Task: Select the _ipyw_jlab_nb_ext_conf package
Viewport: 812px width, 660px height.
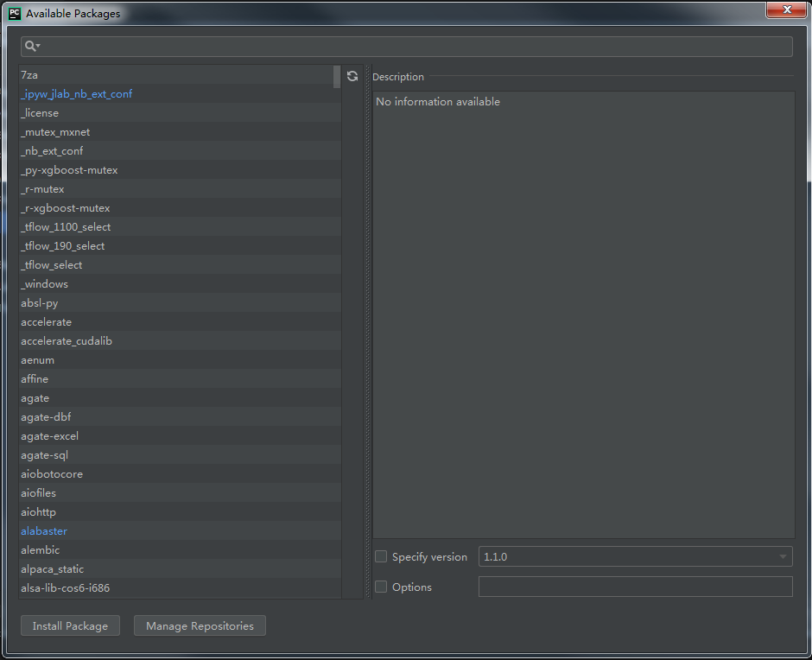Action: [180, 94]
